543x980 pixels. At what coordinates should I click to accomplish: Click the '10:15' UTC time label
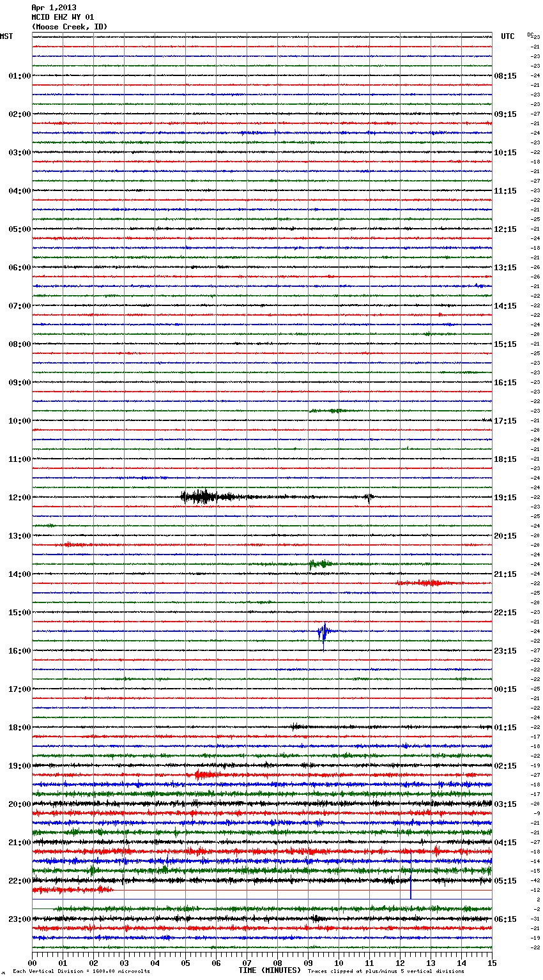[505, 153]
